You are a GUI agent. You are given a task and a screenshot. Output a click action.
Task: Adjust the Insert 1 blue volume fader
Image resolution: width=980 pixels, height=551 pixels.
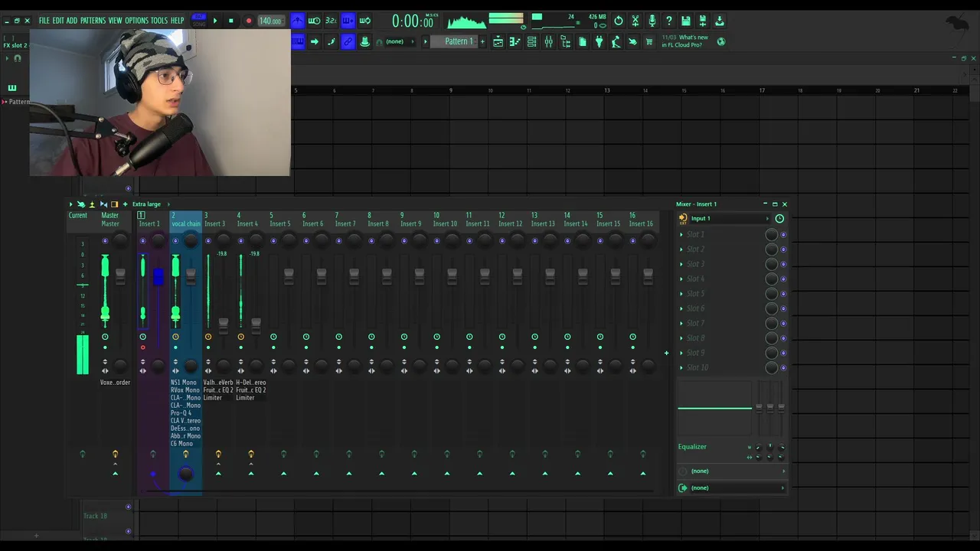tap(158, 276)
